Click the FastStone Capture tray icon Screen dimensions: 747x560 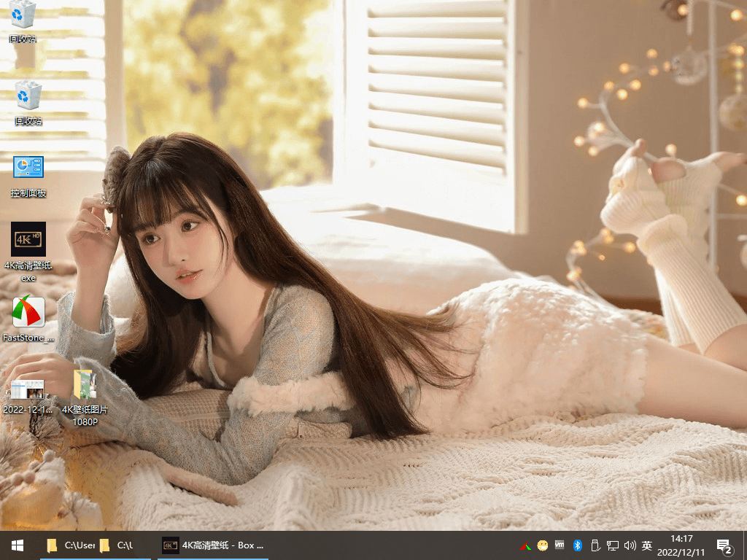click(525, 545)
